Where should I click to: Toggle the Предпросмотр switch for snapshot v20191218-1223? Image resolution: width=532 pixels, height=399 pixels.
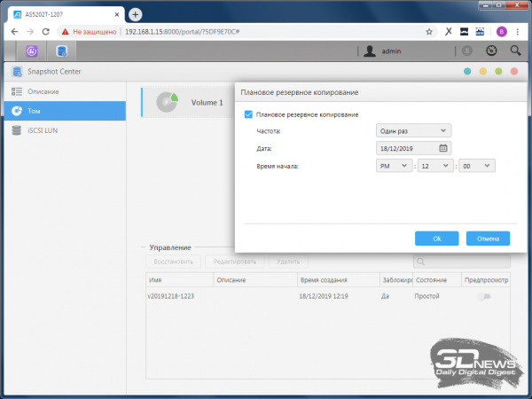click(x=484, y=296)
